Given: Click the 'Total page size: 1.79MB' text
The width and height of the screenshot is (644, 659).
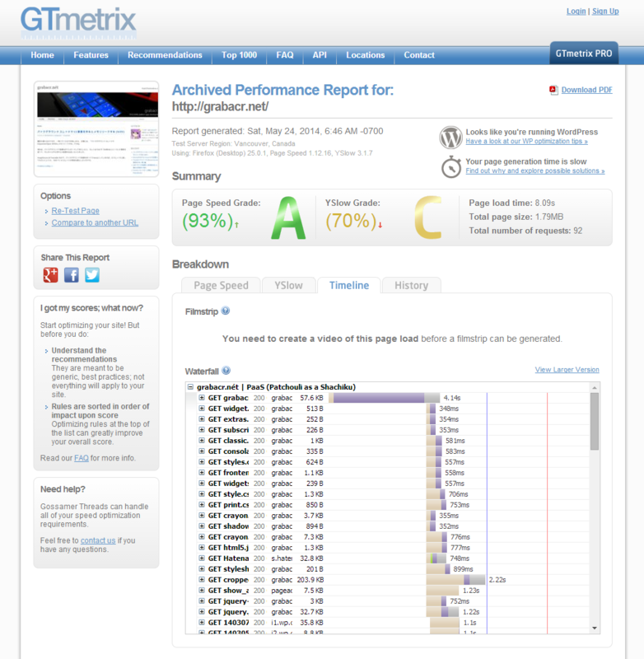Looking at the screenshot, I should [516, 217].
